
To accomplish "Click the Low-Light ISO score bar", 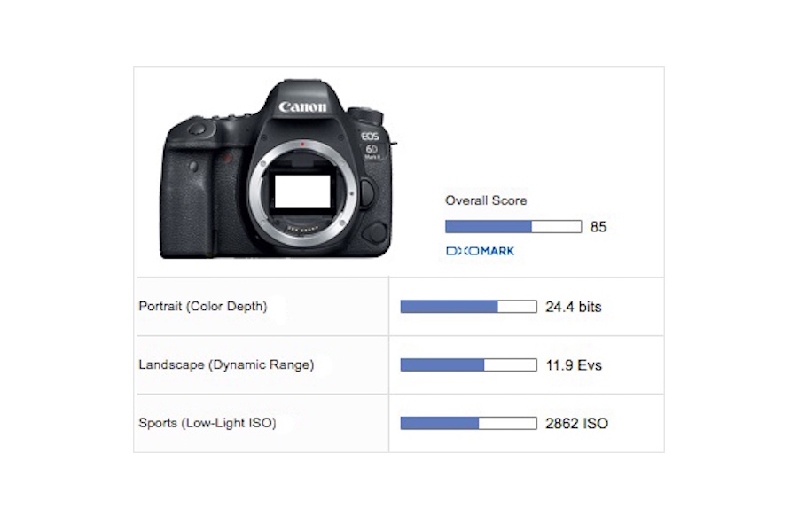I will [468, 423].
